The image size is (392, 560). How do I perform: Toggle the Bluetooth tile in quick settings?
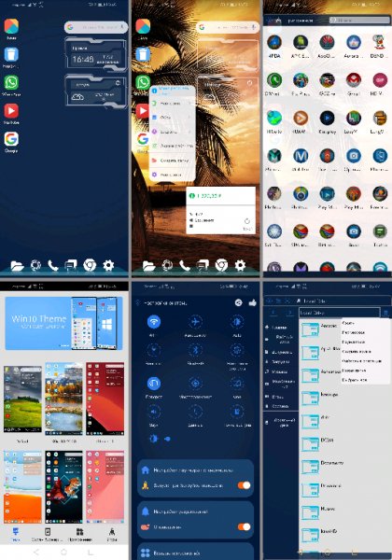[195, 350]
